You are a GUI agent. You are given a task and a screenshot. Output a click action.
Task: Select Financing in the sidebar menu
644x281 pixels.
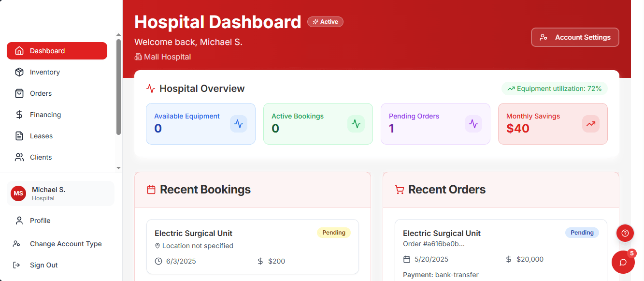point(45,115)
